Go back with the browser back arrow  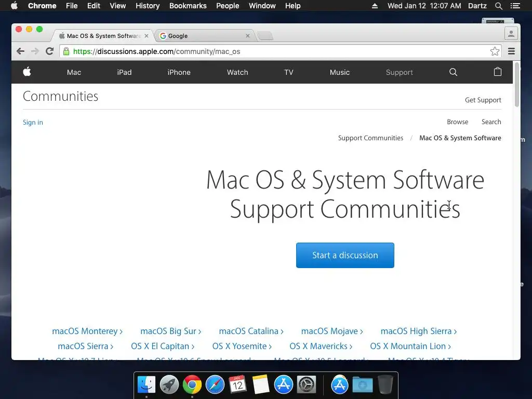click(x=20, y=51)
